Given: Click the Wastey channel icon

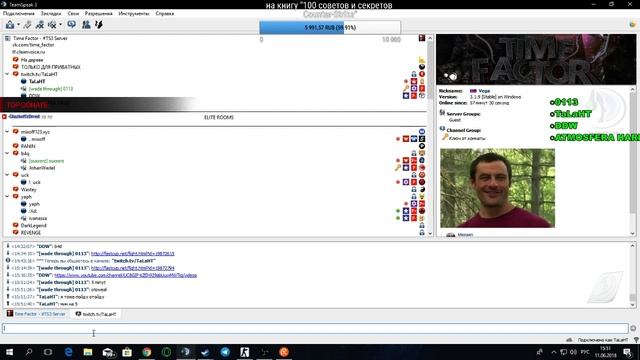Looking at the screenshot, I should click(x=16, y=189).
